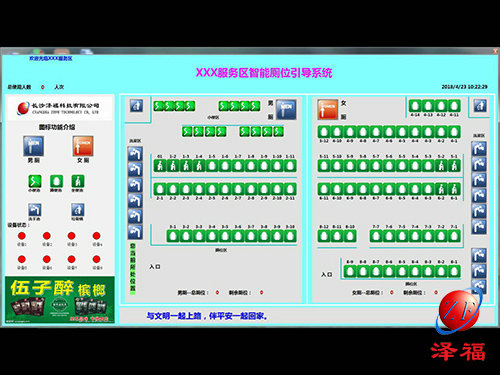Click women's room stall 4-14

[x=415, y=106]
